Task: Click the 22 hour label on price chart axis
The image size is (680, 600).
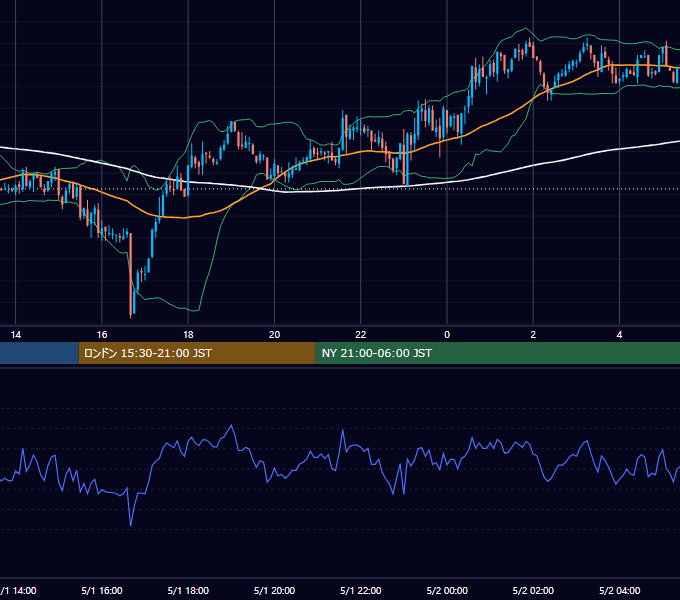Action: (361, 335)
